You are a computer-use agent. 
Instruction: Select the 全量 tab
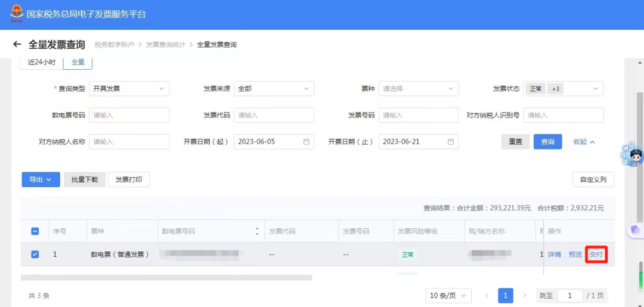[x=78, y=62]
